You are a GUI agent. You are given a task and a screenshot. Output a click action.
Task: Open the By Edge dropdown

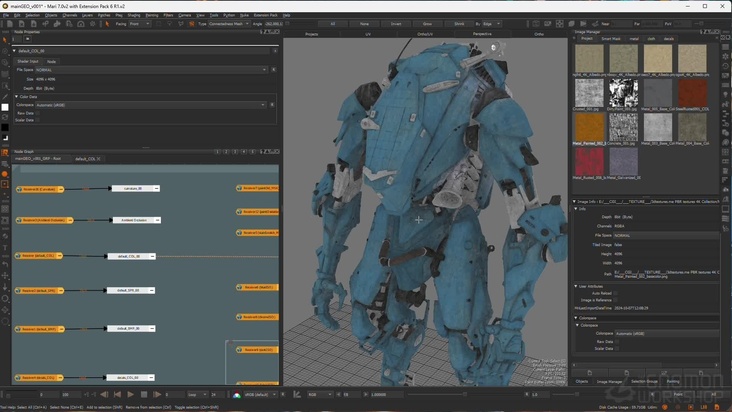[492, 24]
